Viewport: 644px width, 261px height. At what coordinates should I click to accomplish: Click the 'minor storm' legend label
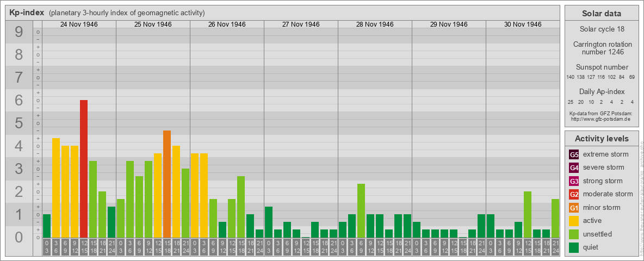click(x=602, y=208)
